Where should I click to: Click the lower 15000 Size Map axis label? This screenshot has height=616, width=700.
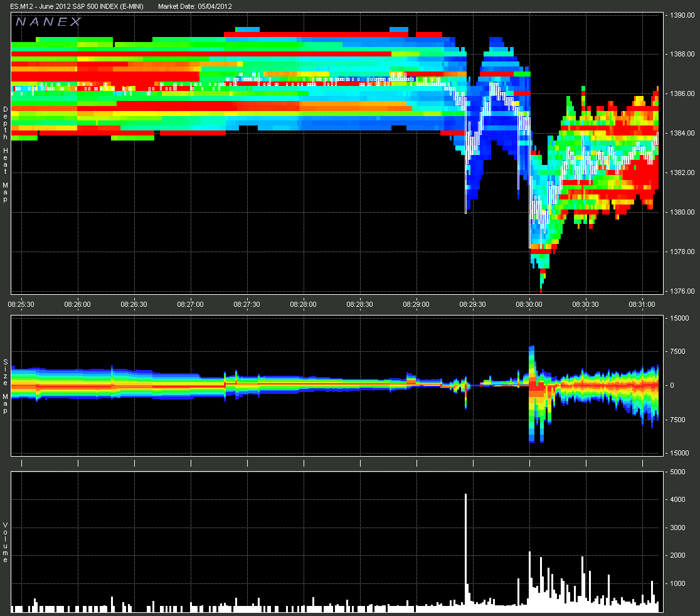(x=679, y=453)
